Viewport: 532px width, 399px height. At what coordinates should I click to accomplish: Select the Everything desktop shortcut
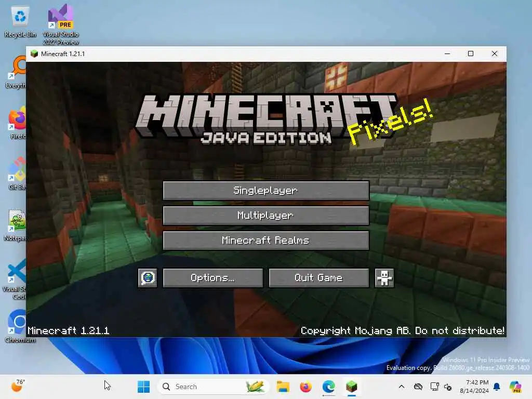click(x=16, y=73)
